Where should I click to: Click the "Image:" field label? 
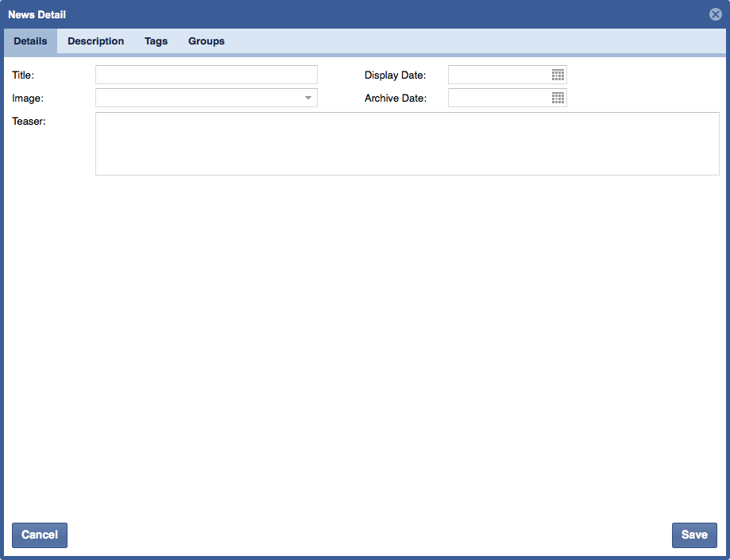click(28, 98)
